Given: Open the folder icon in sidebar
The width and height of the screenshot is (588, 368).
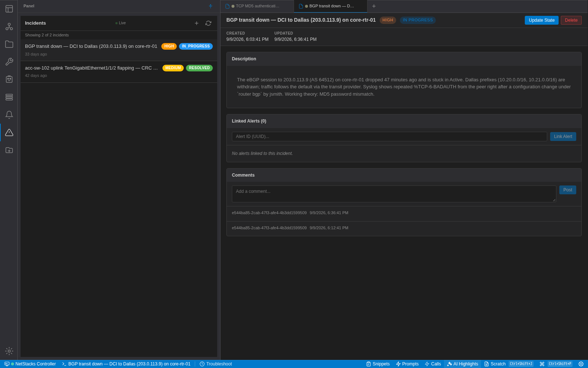Looking at the screenshot, I should click(x=9, y=44).
